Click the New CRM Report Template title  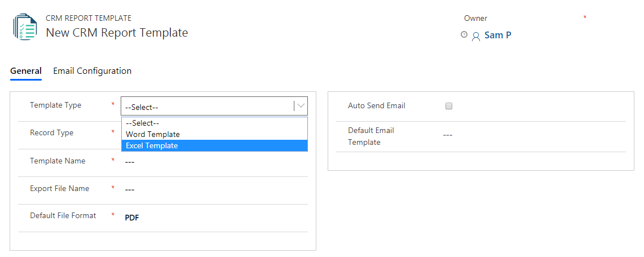coord(117,33)
